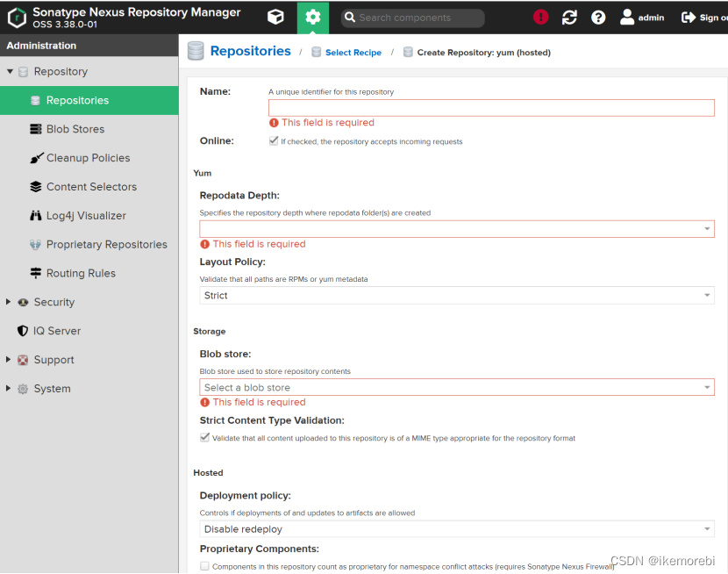
Task: Click the Name field error icon
Action: pyautogui.click(x=274, y=123)
